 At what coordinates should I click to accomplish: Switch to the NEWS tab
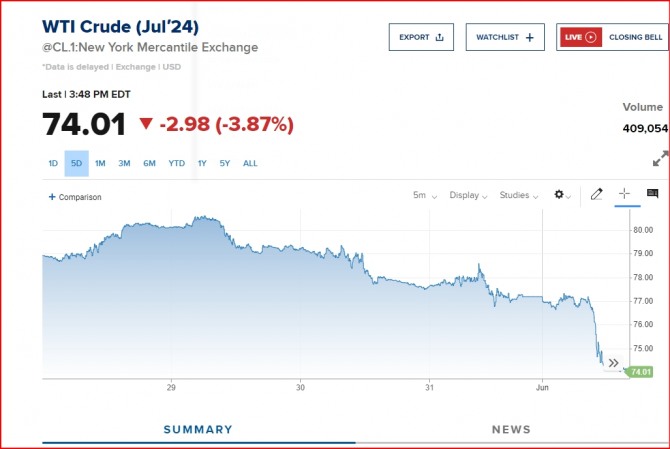(511, 429)
